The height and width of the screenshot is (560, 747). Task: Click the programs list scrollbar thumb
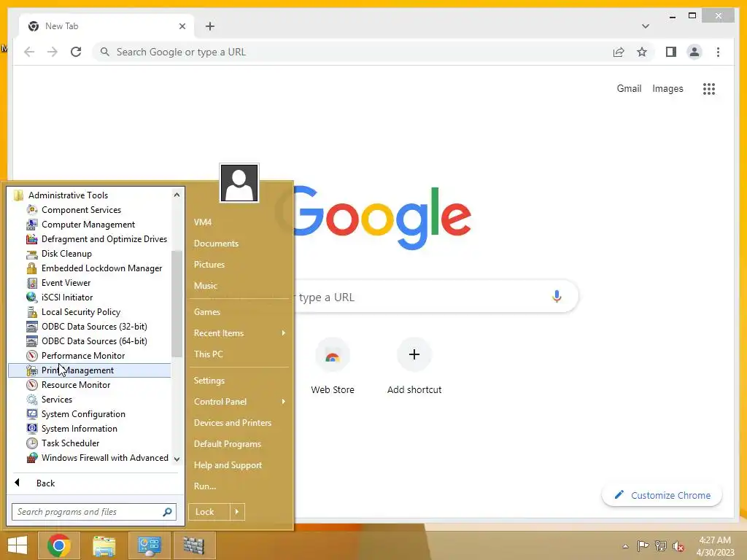(x=177, y=303)
